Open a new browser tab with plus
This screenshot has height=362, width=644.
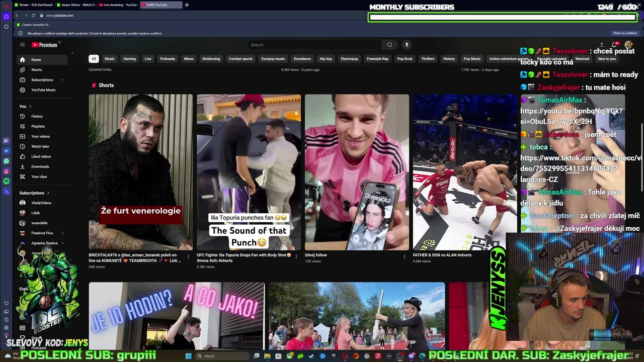point(187,5)
